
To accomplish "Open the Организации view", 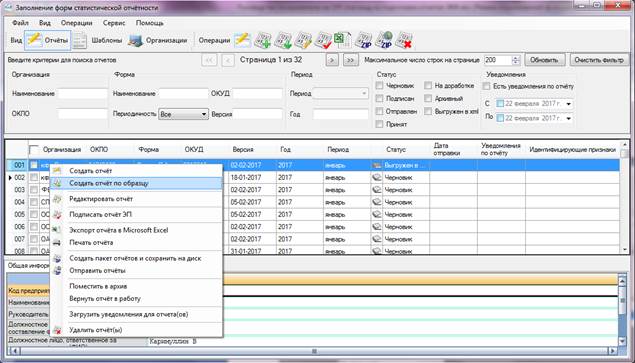I will [158, 41].
